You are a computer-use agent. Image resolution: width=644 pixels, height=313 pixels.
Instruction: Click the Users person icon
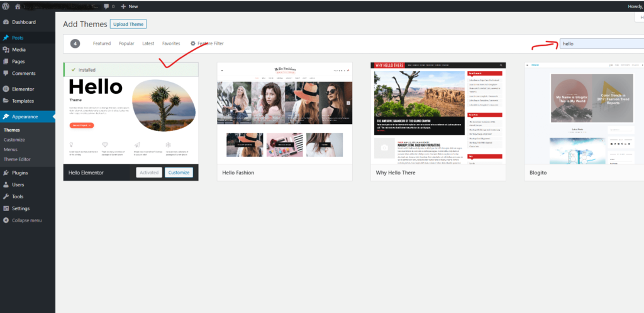pos(6,185)
